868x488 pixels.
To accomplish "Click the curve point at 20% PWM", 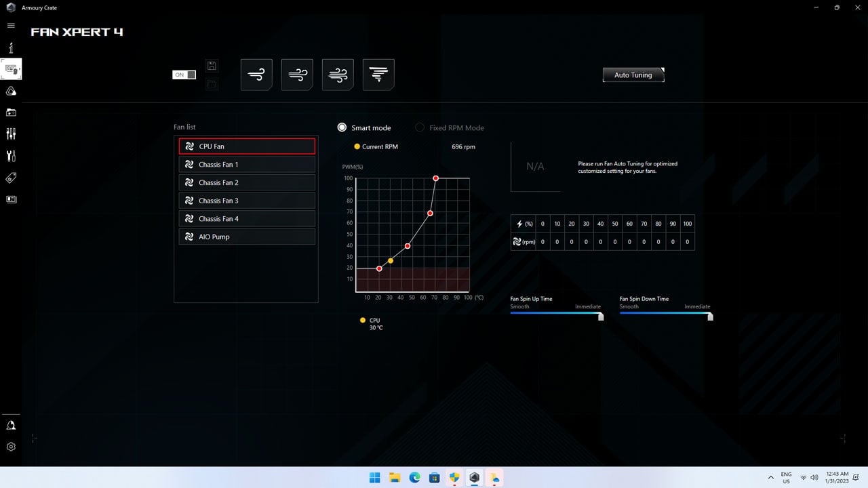I will pos(379,268).
